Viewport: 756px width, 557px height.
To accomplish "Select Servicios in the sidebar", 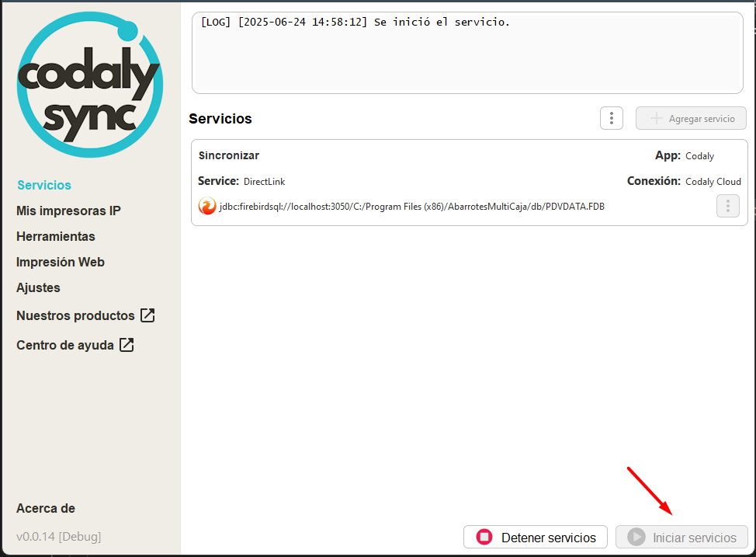I will coord(44,185).
